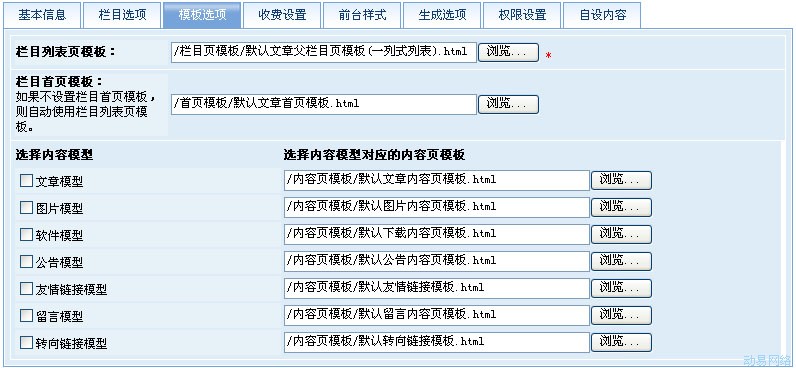Check the 友情链接模型 checkbox

[26, 289]
